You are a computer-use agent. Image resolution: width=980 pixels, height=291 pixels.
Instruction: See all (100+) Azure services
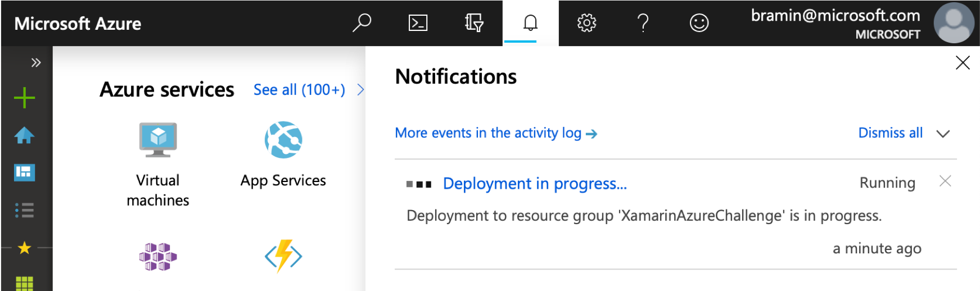299,90
